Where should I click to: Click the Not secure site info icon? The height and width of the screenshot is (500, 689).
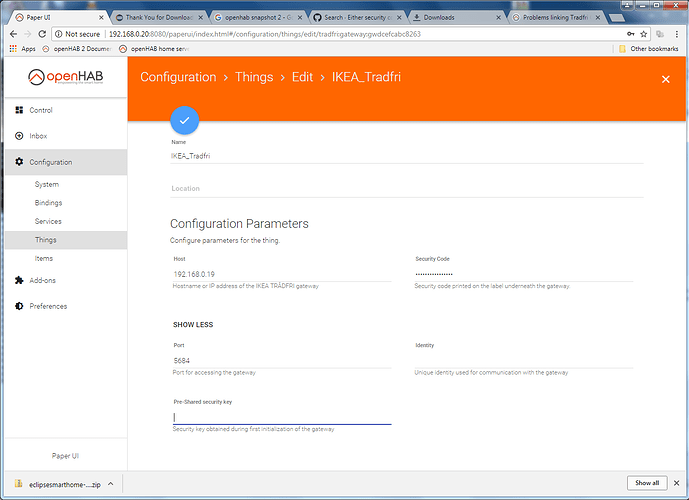58,34
